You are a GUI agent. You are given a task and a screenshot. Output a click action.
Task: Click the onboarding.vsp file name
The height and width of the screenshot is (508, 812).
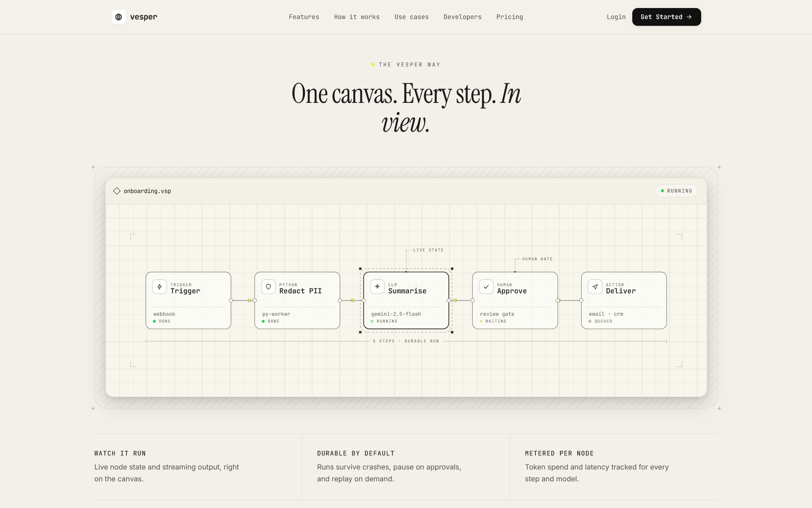click(147, 191)
